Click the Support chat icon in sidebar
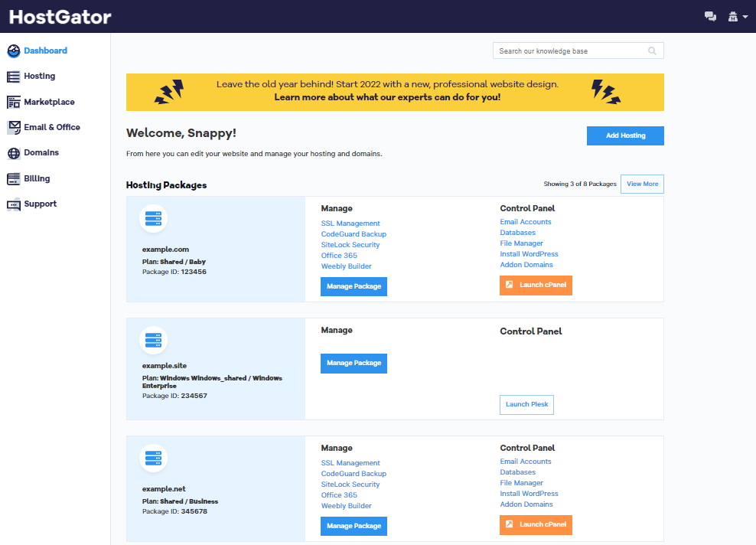The width and height of the screenshot is (756, 545). click(14, 204)
